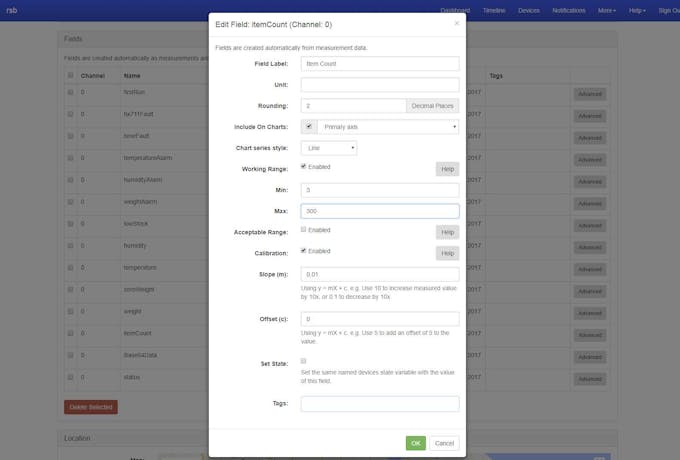Screen dimensions: 680x460
Task: Click the Decimal Places addon label
Action: tap(432, 106)
